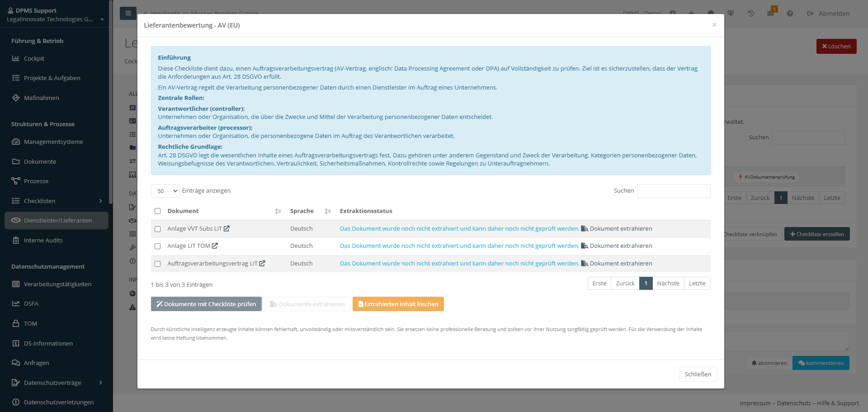The image size is (868, 412).
Task: Open the notifications envelope icon
Action: click(770, 14)
